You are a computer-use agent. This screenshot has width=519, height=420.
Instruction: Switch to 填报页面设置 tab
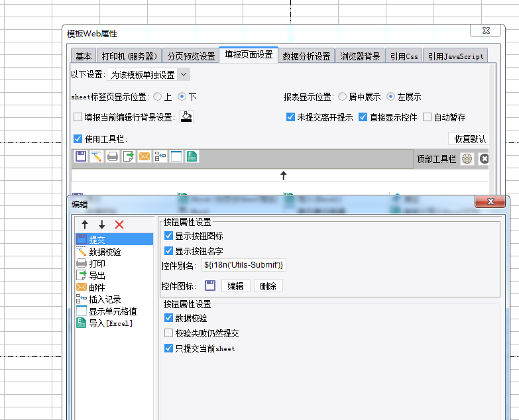(x=249, y=54)
